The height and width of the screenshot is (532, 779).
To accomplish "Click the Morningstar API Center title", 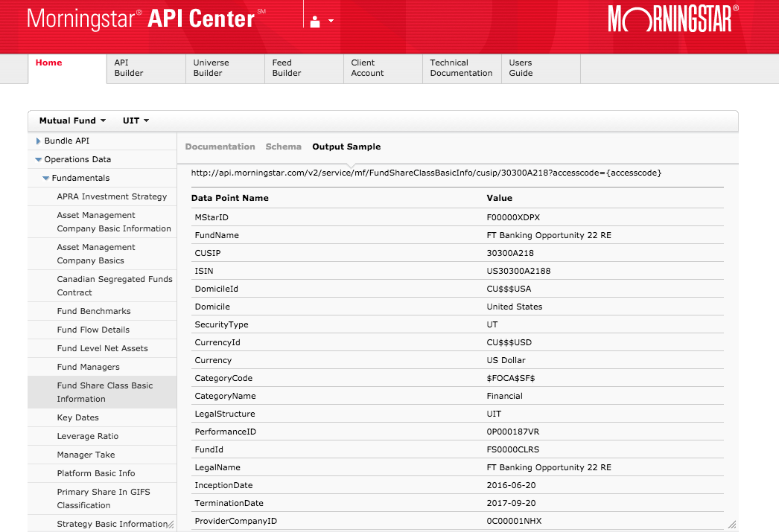I will [x=146, y=19].
